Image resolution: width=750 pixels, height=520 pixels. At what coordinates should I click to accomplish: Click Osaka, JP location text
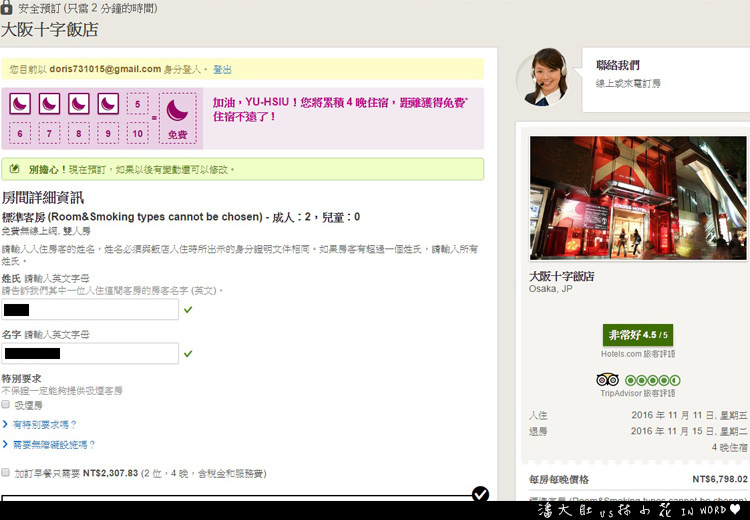551,288
